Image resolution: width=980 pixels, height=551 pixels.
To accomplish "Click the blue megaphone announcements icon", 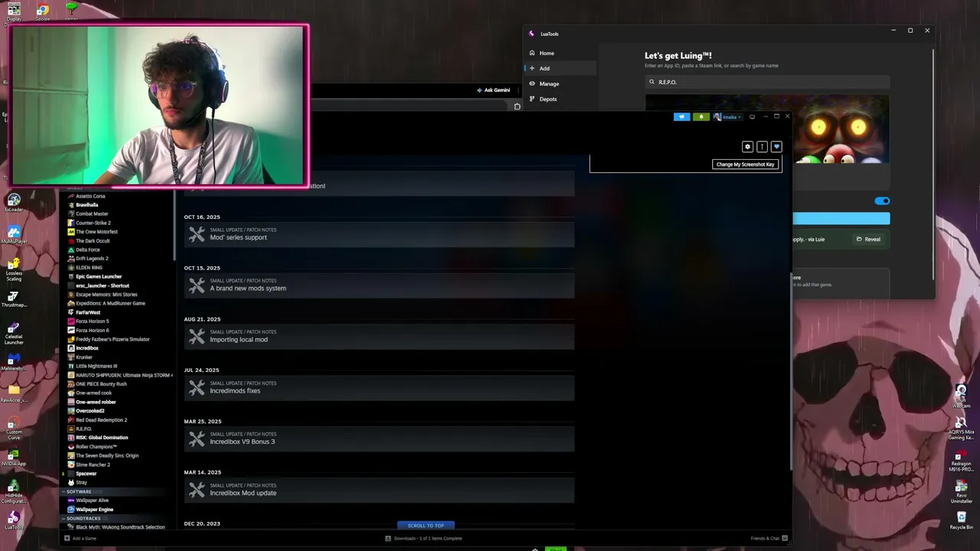I will (x=681, y=117).
